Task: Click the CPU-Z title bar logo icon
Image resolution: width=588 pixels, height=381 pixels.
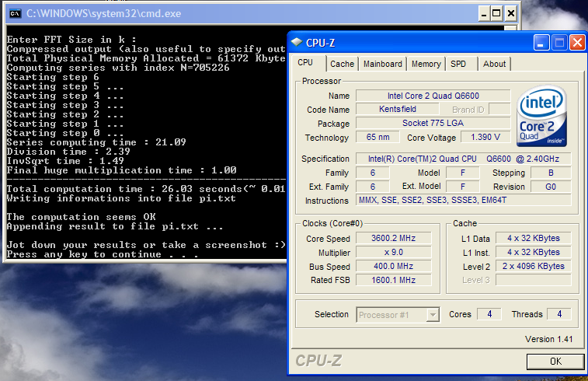Action: tap(297, 43)
